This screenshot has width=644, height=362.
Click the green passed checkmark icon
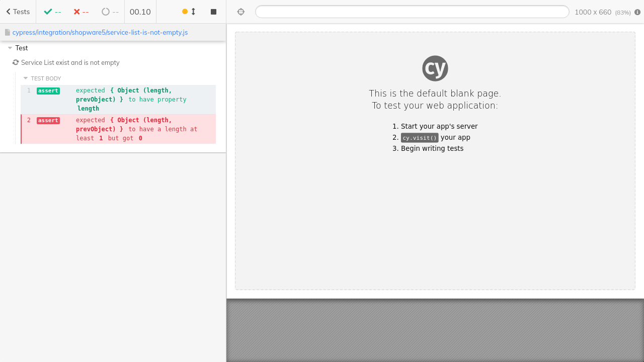[48, 12]
